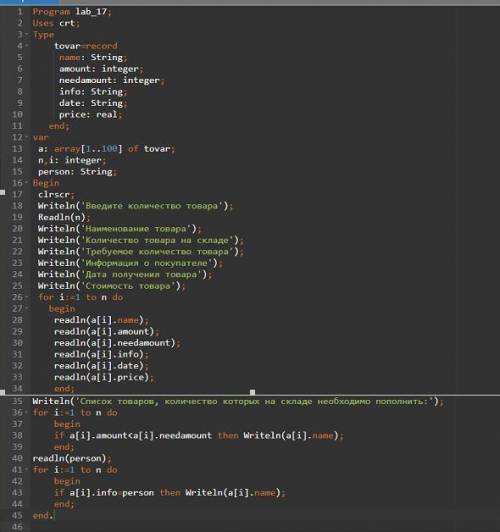
Task: Click the 'readln(a[i].date);' statement
Action: tap(101, 366)
